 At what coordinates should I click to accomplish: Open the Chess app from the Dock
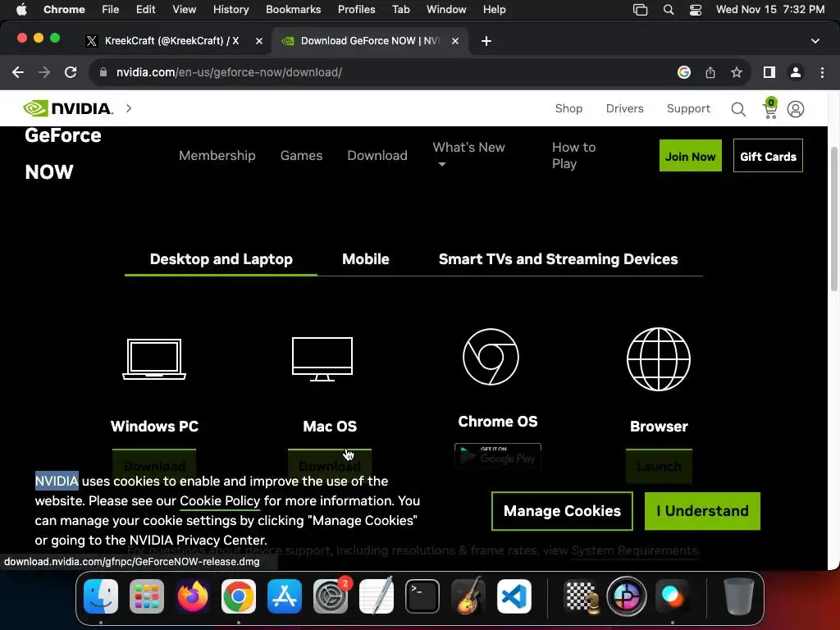(582, 596)
